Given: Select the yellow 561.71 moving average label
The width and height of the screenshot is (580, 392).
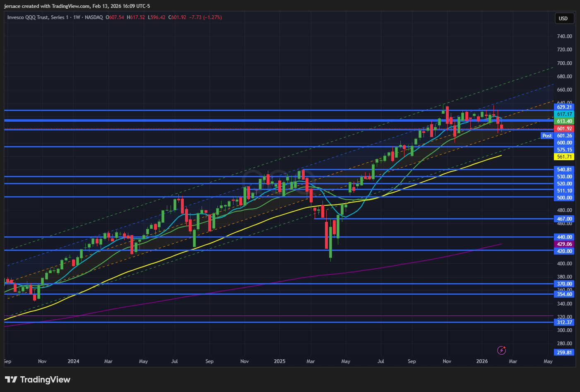Looking at the screenshot, I should click(x=564, y=157).
